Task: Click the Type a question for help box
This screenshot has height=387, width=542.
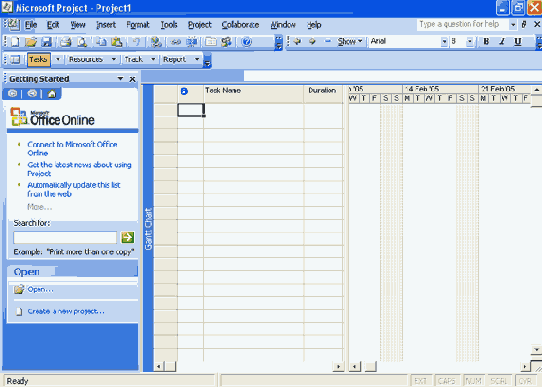Action: (462, 25)
